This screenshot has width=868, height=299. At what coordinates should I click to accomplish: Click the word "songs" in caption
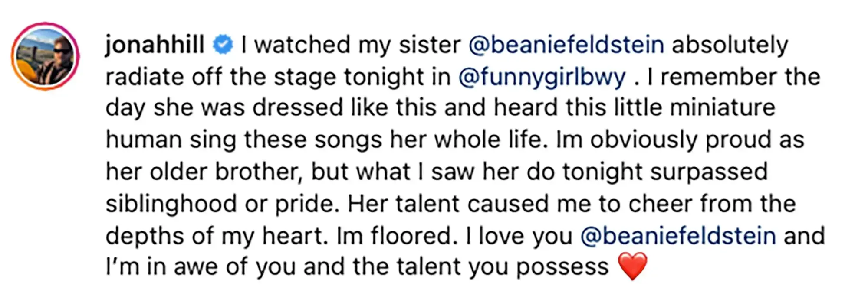tap(348, 140)
